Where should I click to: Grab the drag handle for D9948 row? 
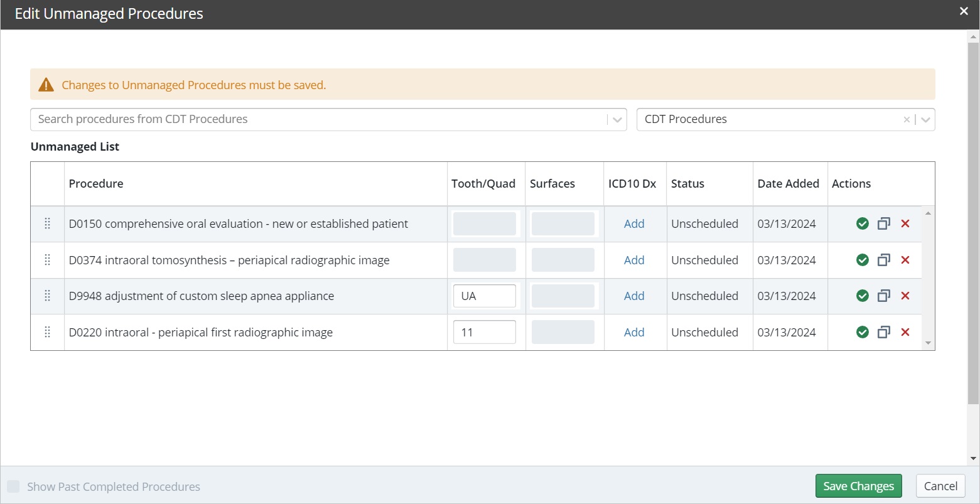(47, 296)
